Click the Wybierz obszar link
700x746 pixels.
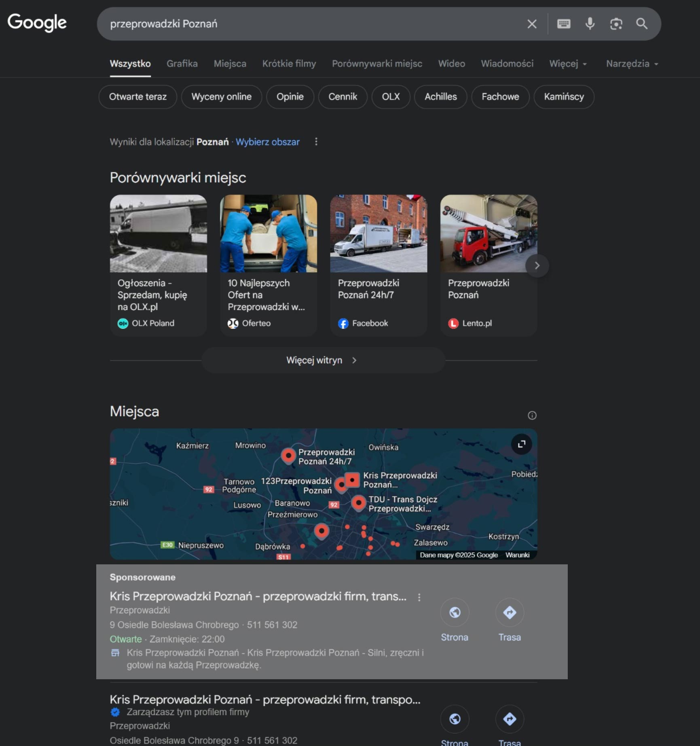(x=267, y=142)
